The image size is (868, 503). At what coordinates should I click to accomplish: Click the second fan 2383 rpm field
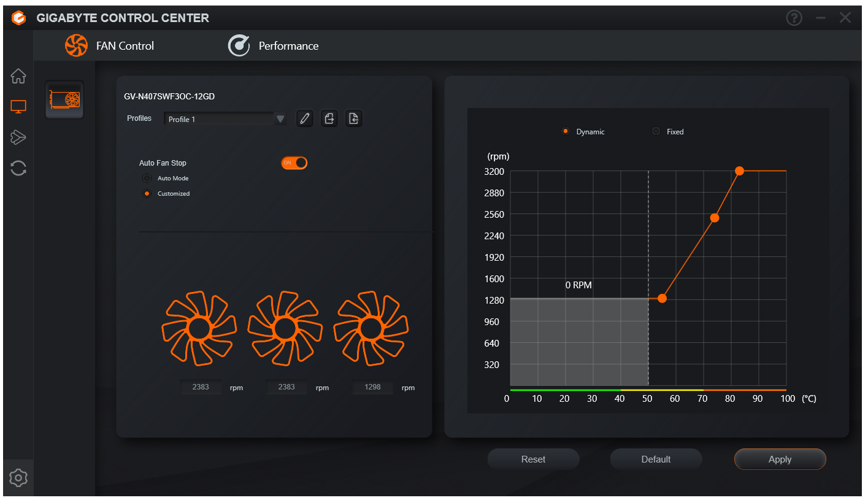286,387
